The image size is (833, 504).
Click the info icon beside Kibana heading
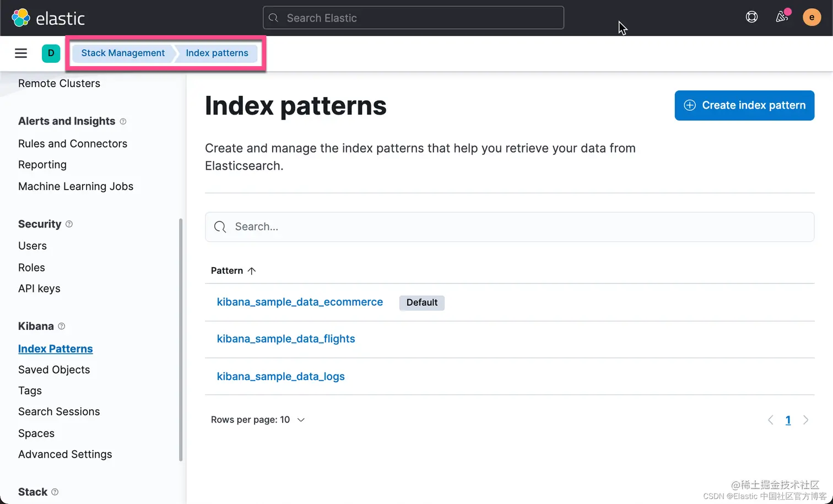[x=62, y=326]
